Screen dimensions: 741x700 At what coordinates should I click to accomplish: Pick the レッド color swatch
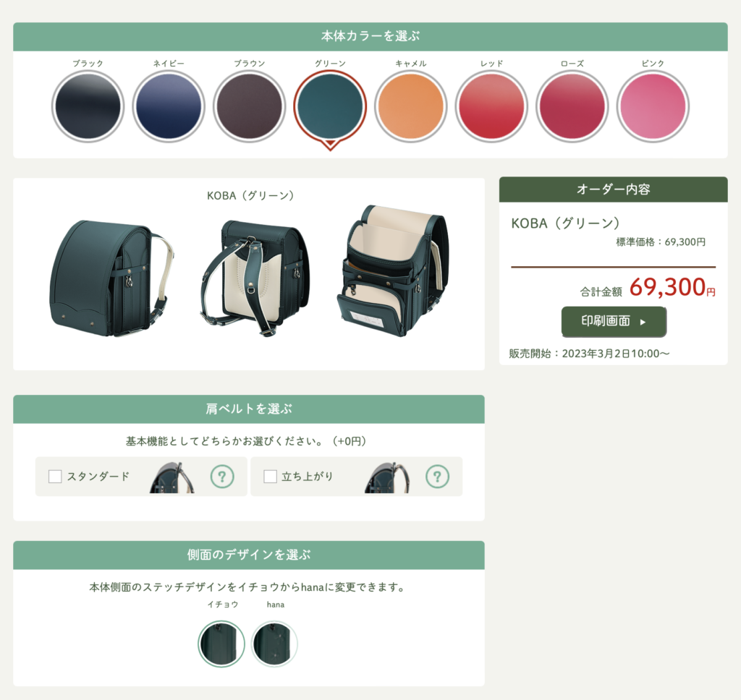tap(491, 106)
